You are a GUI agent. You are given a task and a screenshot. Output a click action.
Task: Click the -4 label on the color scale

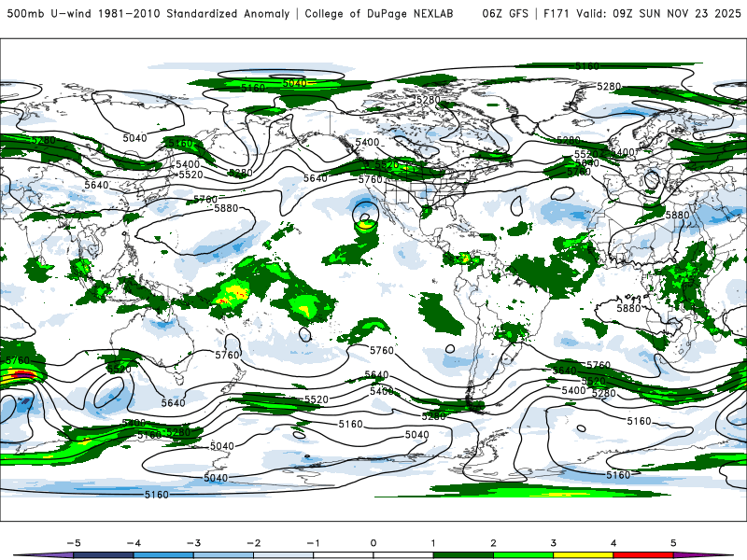pos(134,543)
